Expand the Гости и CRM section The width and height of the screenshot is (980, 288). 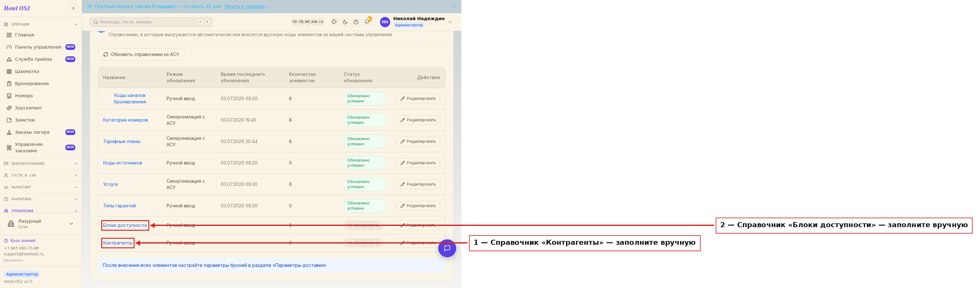point(41,176)
